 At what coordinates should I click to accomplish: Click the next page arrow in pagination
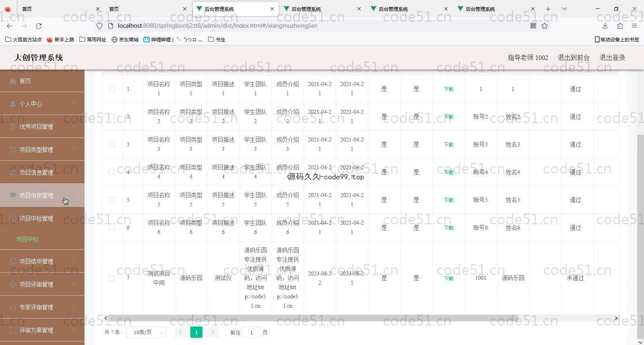(213, 332)
